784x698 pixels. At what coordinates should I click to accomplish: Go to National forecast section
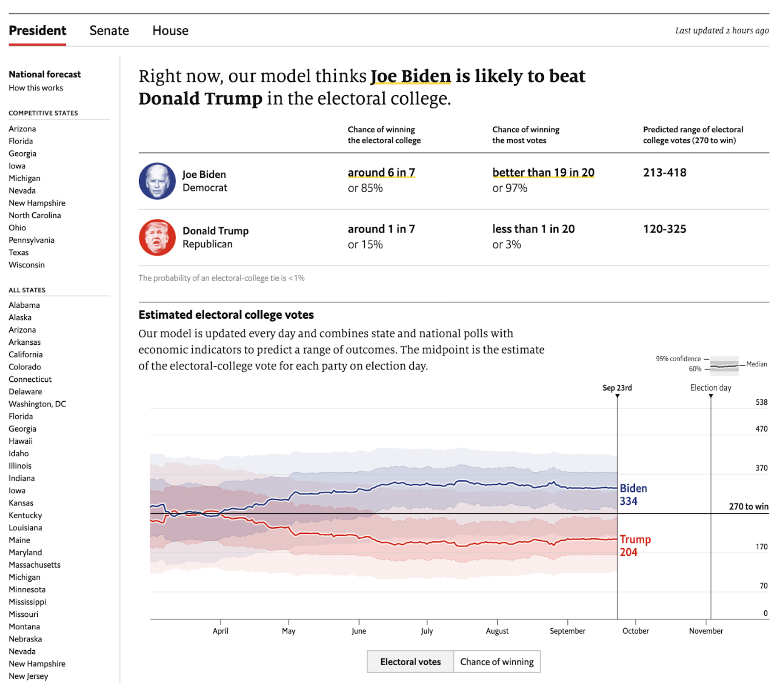pos(45,74)
